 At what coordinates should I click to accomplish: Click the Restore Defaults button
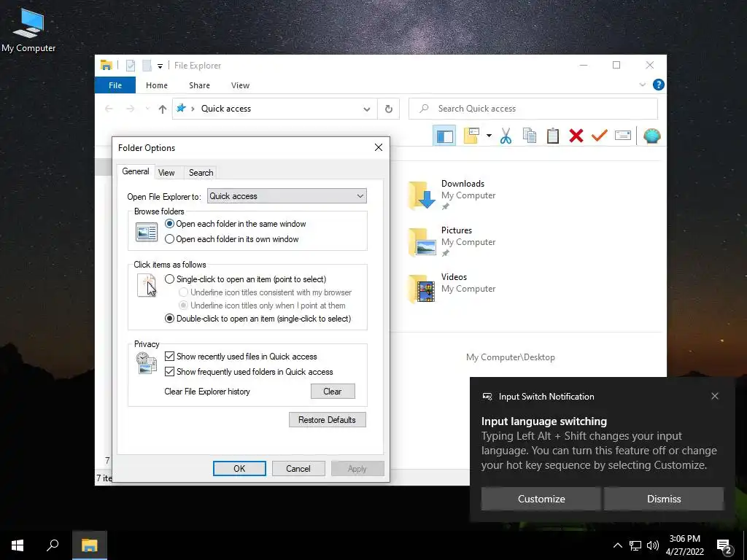(328, 419)
